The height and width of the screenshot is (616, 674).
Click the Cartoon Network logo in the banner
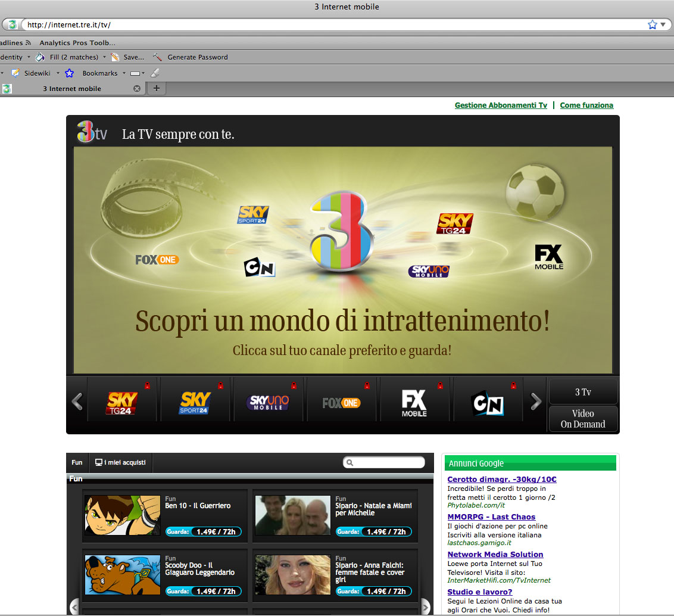point(259,267)
